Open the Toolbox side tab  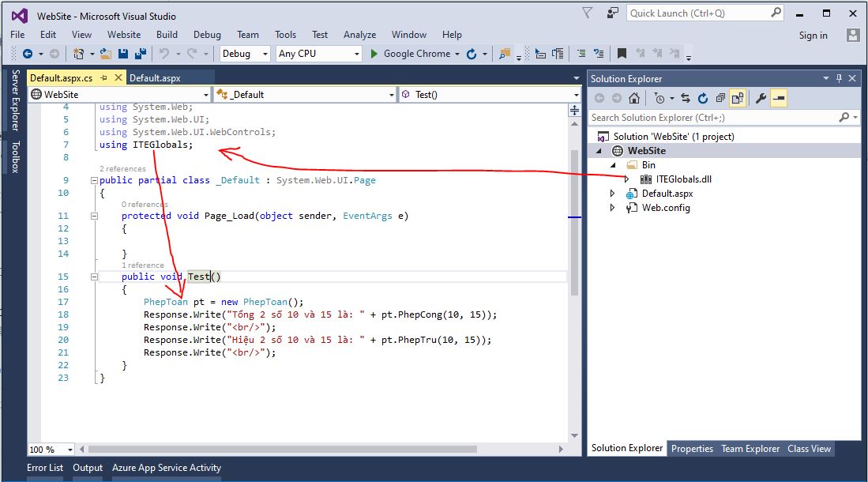click(x=16, y=156)
